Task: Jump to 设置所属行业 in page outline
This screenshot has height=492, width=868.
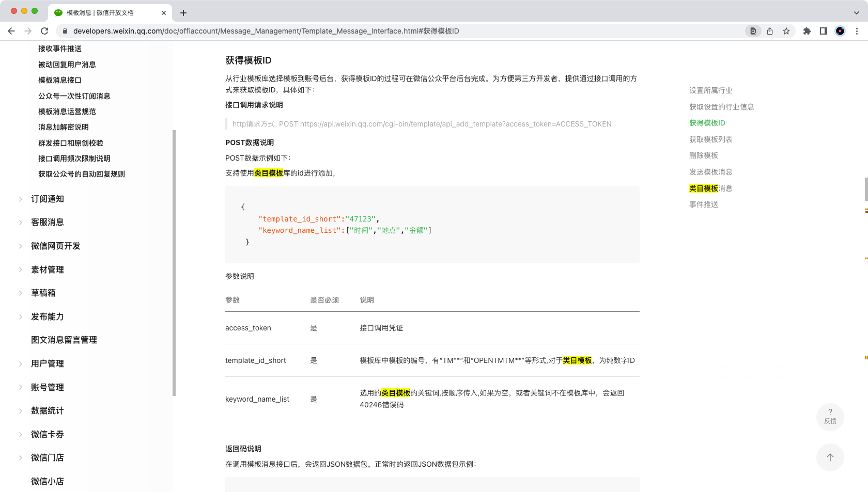Action: tap(711, 90)
